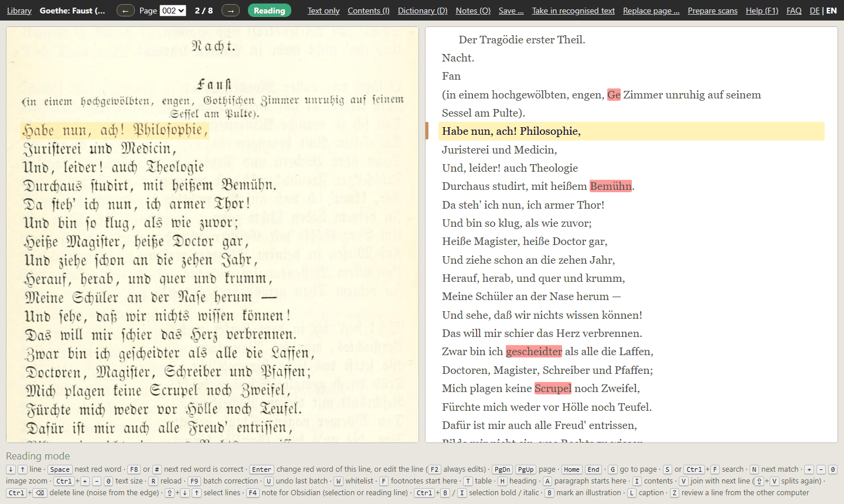Select transcribed line Meine Schüler an der Nase herum —
Viewport: 844px width, 504px height.
click(532, 297)
